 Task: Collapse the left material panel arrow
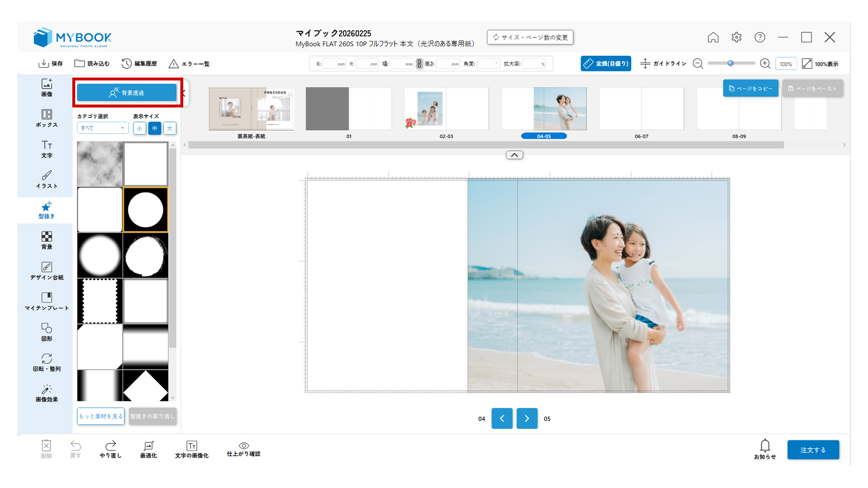[184, 93]
